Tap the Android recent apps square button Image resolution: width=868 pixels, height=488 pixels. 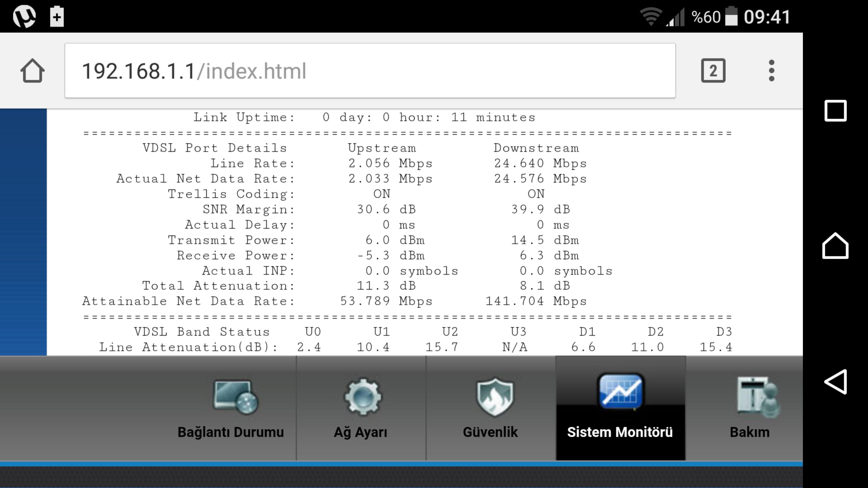(835, 111)
